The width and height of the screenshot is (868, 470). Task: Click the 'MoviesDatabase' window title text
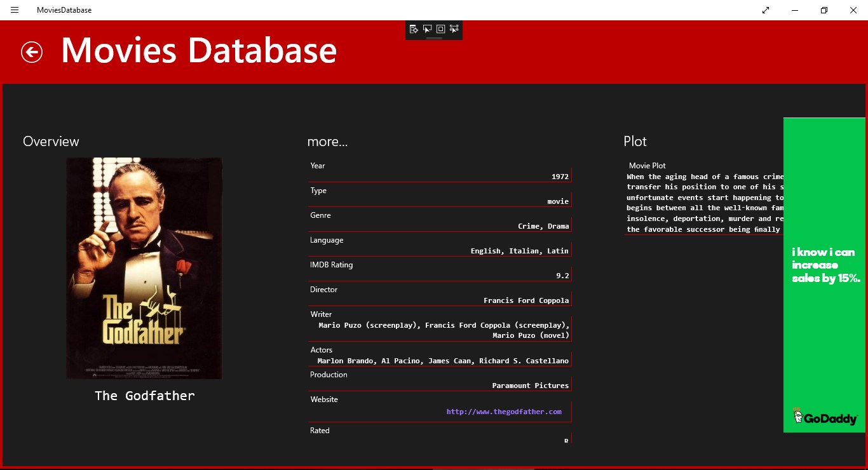[x=64, y=10]
